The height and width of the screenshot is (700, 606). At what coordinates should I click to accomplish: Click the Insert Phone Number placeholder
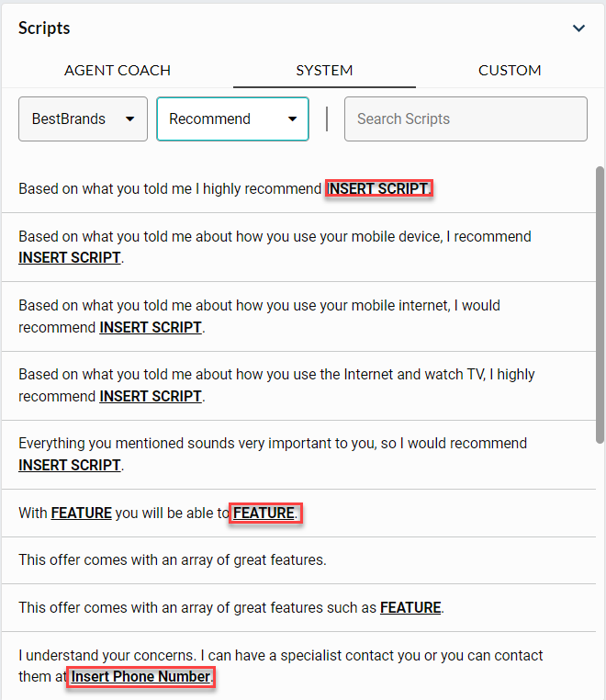coord(141,678)
